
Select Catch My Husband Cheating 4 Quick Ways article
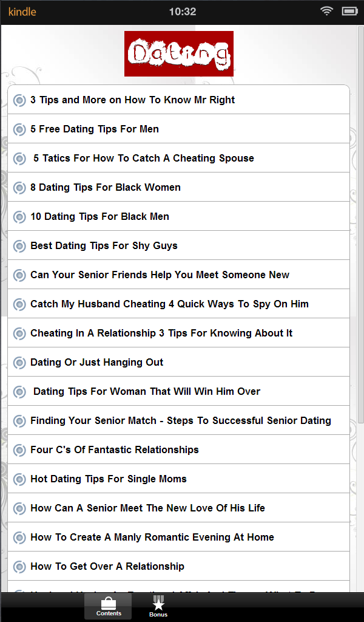pos(170,304)
